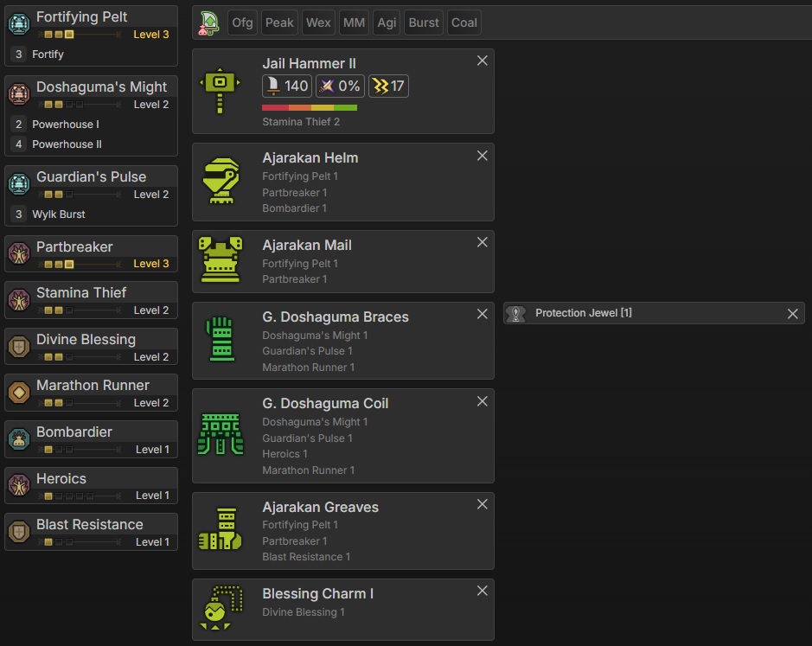Image resolution: width=812 pixels, height=646 pixels.
Task: Toggle the Coal buff button
Action: pos(464,22)
